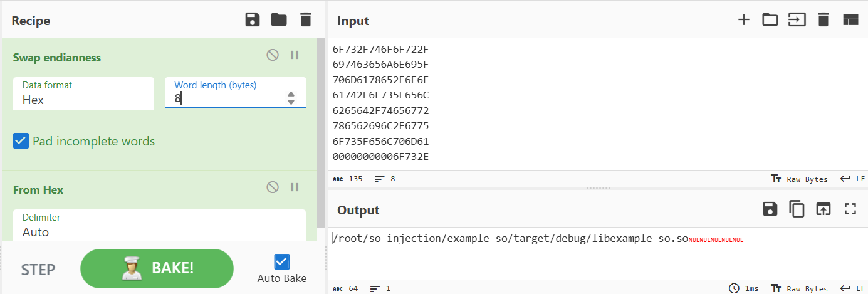Click the BAKE! button
This screenshot has width=868, height=294.
click(157, 268)
